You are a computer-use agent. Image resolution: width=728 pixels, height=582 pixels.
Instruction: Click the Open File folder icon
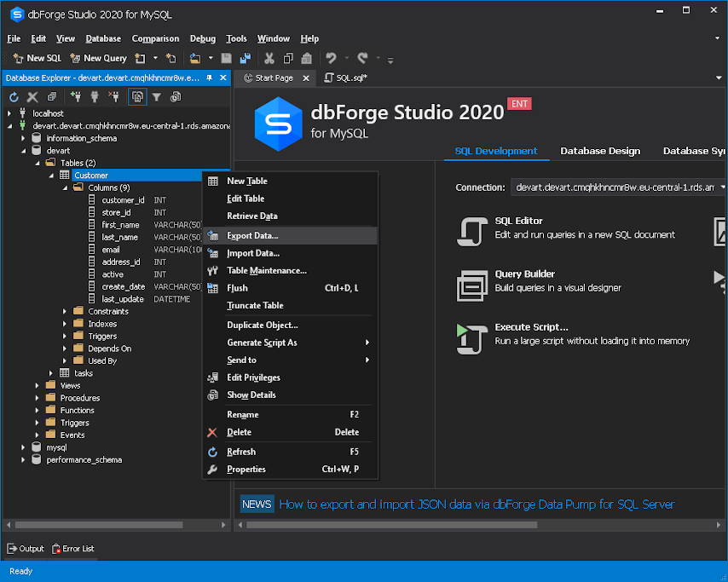195,58
